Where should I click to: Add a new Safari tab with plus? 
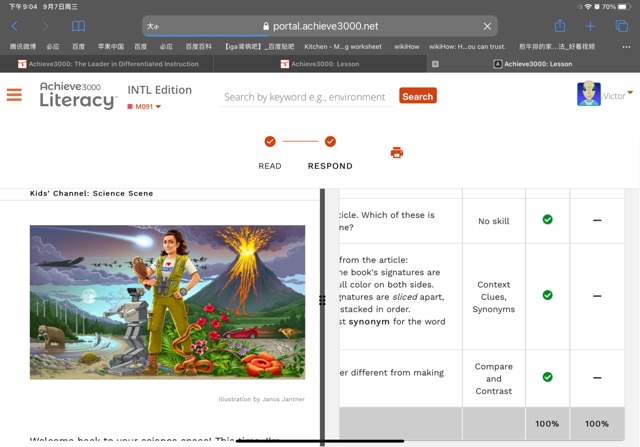pos(590,26)
